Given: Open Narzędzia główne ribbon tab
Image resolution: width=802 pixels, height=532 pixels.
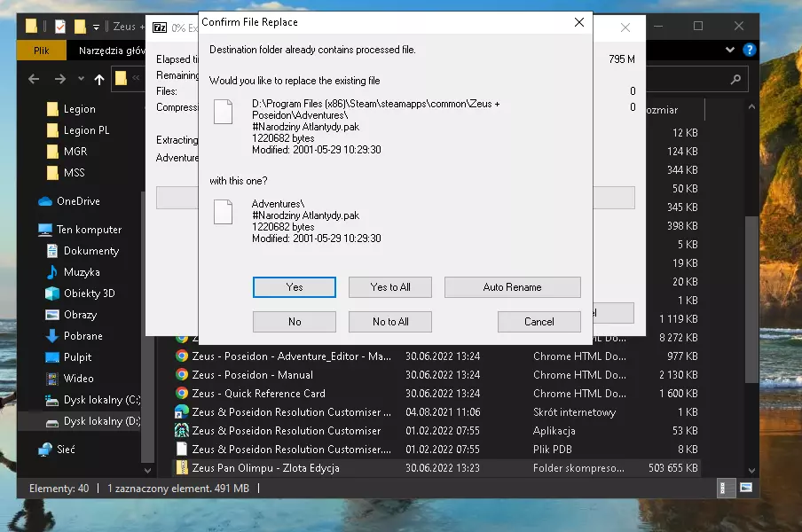Looking at the screenshot, I should (112, 50).
